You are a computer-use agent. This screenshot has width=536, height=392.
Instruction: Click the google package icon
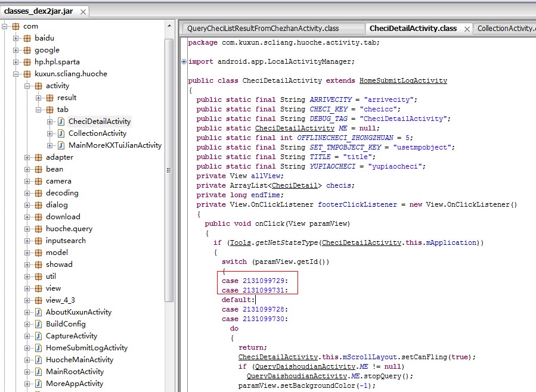[27, 50]
